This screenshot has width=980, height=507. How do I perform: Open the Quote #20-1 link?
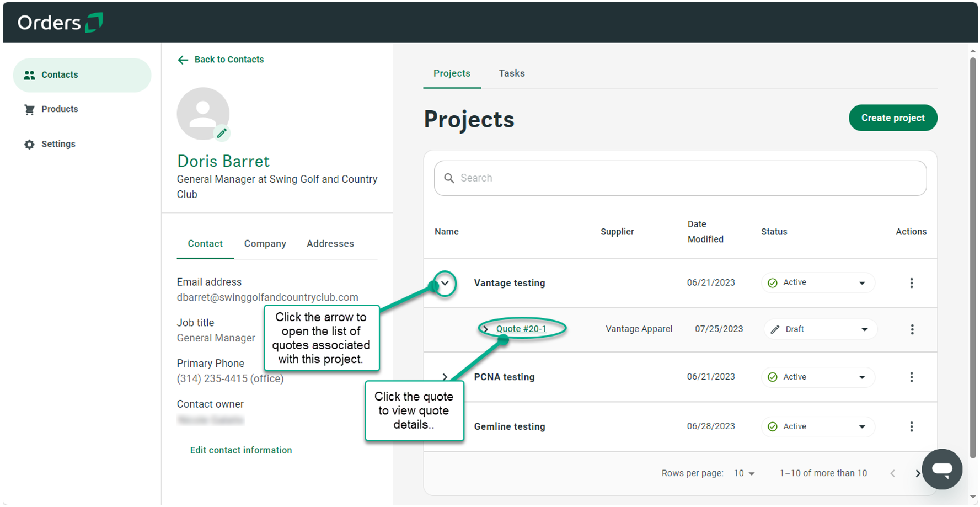click(x=521, y=329)
